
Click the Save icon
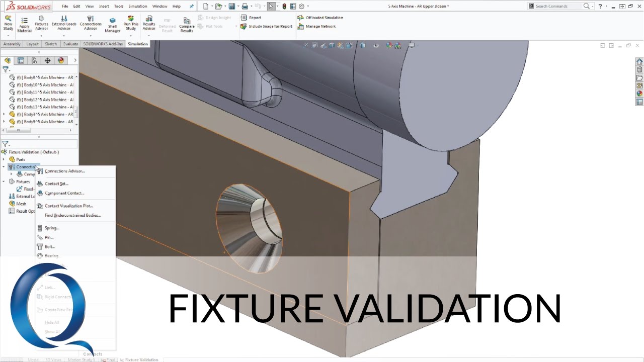[x=231, y=6]
